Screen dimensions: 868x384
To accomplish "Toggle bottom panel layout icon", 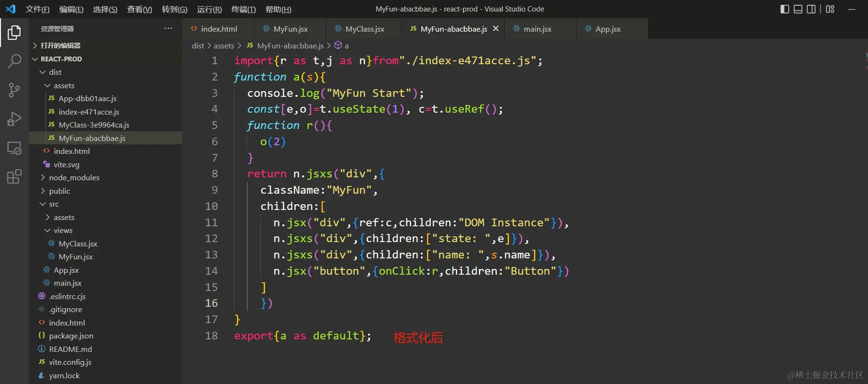I will click(x=798, y=9).
